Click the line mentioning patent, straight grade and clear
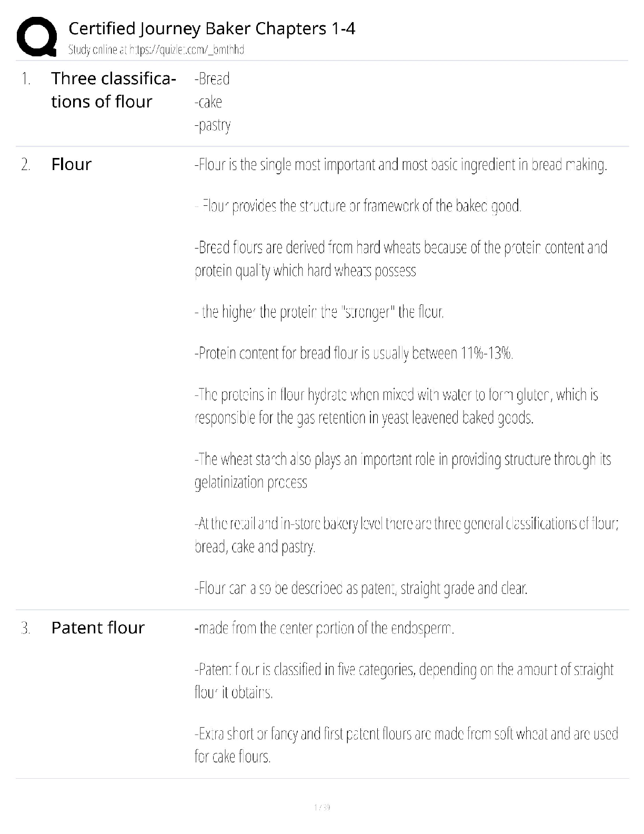The height and width of the screenshot is (834, 644). point(361,588)
